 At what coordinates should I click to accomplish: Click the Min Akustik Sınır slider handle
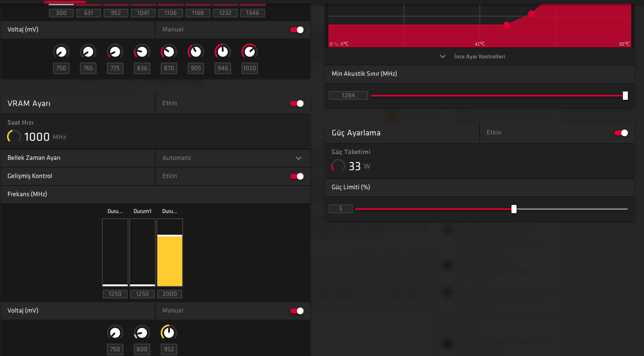point(625,96)
